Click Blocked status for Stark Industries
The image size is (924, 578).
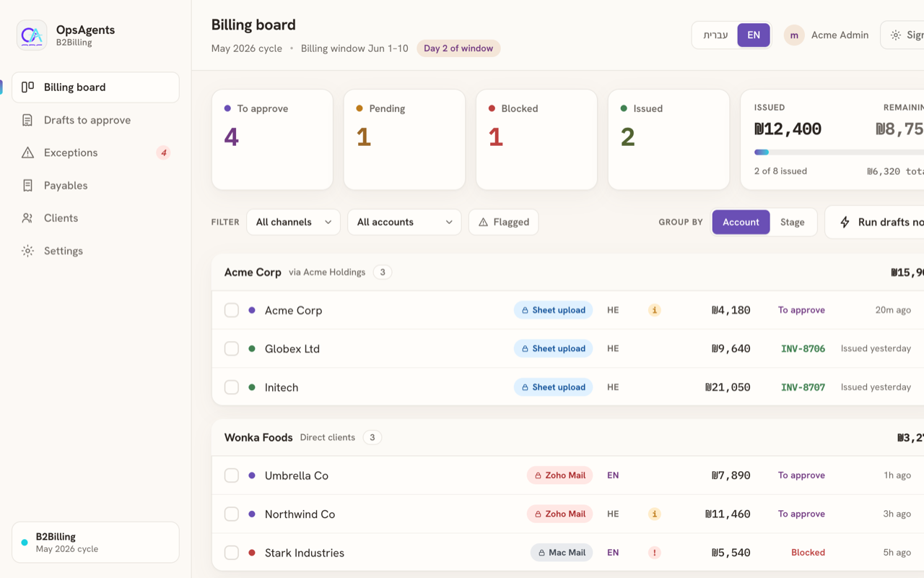coord(808,553)
